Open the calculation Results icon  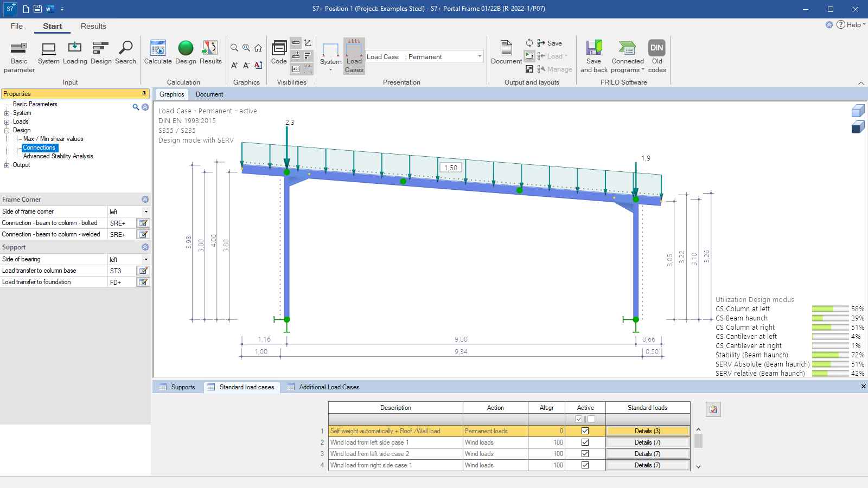click(210, 53)
